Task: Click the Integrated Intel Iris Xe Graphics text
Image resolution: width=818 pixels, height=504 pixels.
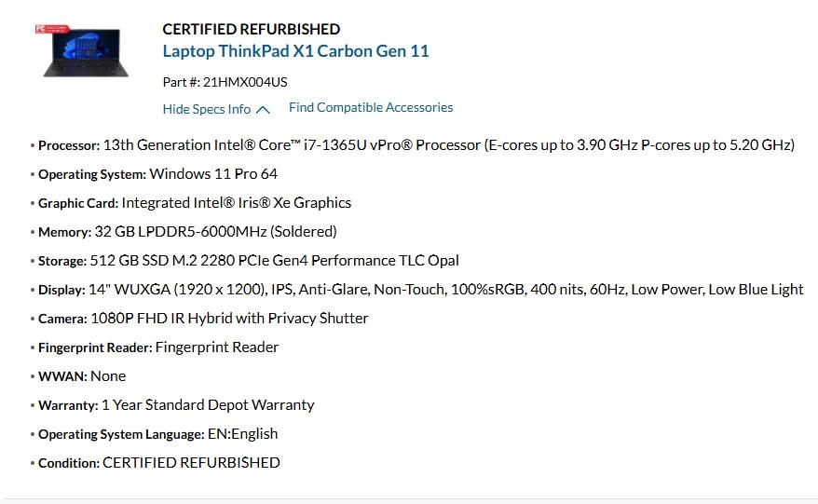Action: (237, 203)
